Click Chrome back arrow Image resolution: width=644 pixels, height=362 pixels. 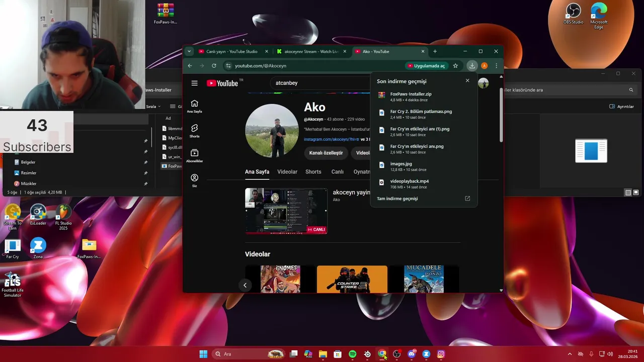(x=190, y=66)
